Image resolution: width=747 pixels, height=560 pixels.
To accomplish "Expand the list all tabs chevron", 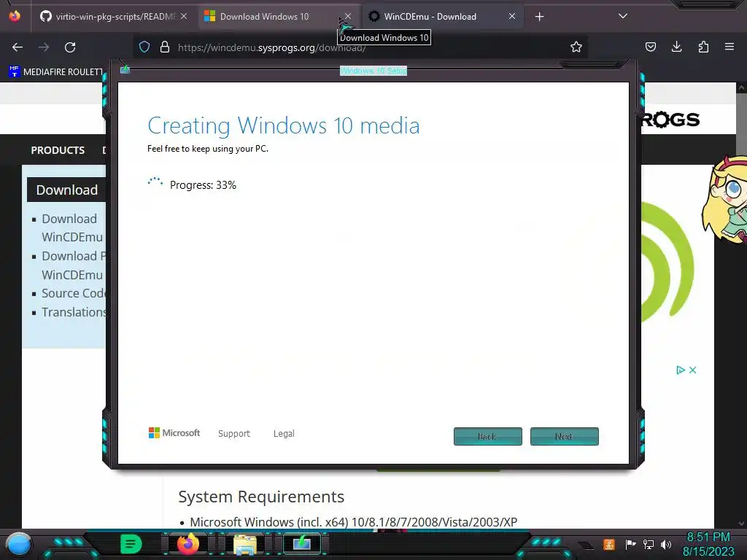I will (x=623, y=16).
